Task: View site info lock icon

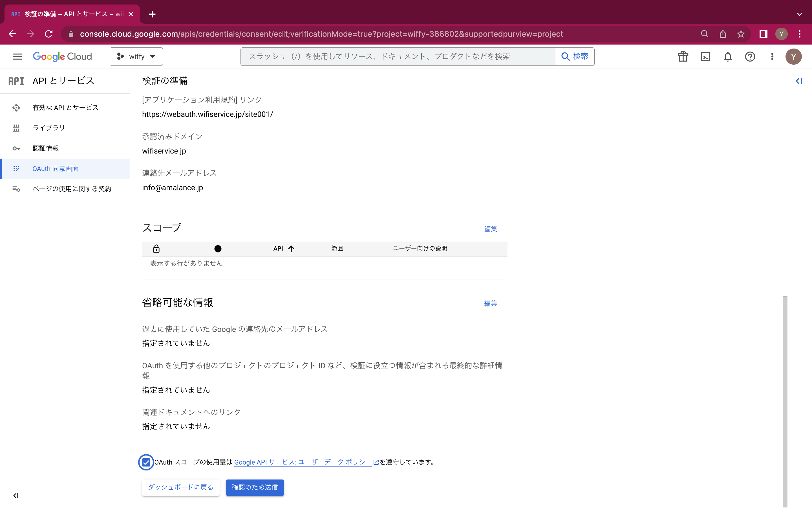Action: click(x=71, y=34)
